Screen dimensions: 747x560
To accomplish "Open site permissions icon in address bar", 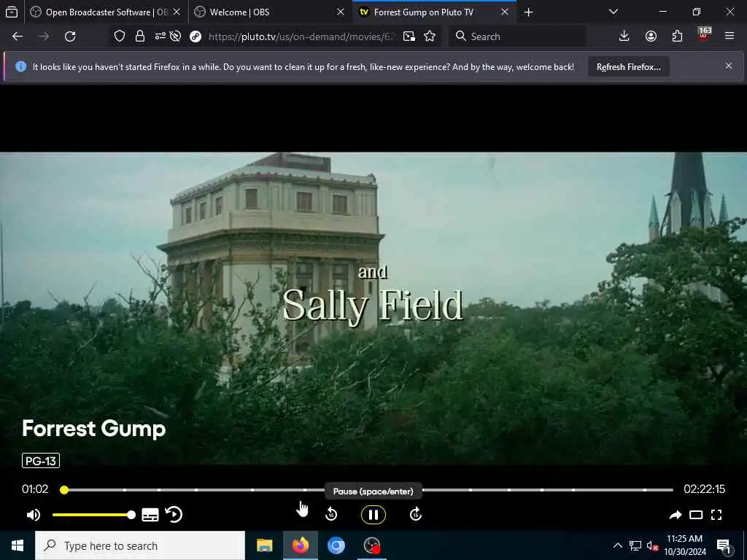I will pyautogui.click(x=160, y=36).
